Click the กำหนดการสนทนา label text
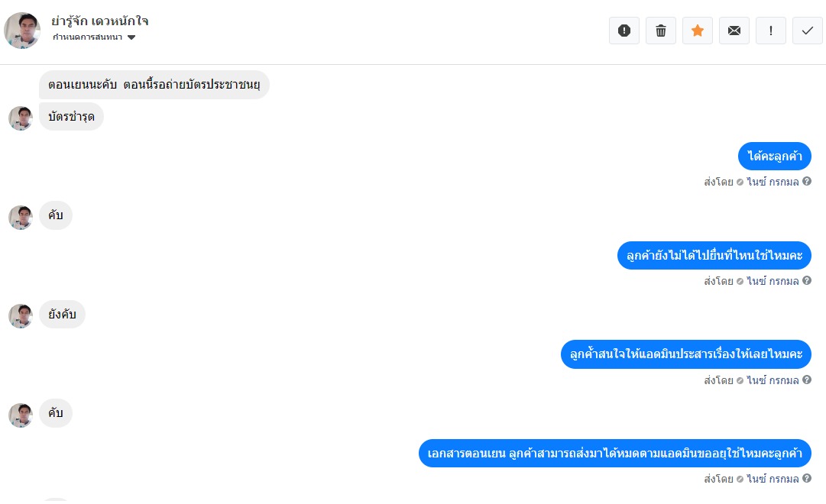This screenshot has height=504, width=826. [87, 37]
